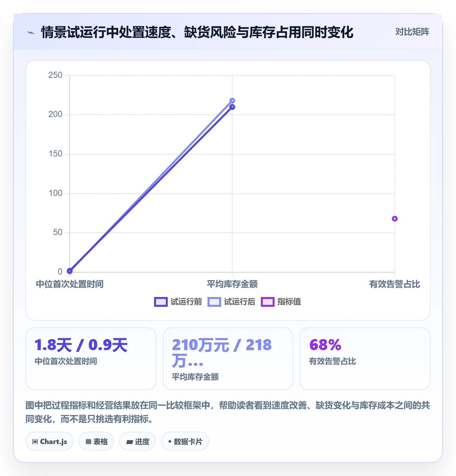Open the 210万元 / 218万 metric card
The height and width of the screenshot is (476, 456).
tap(228, 359)
